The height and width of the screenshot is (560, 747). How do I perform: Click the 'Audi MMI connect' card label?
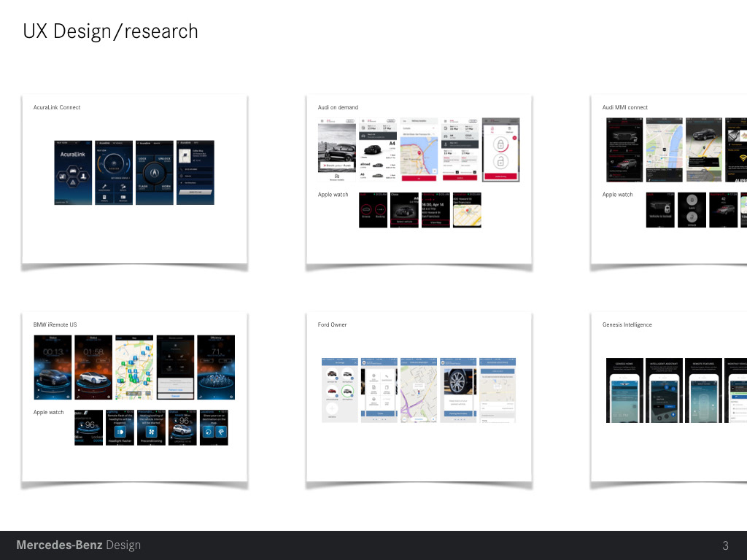(624, 108)
